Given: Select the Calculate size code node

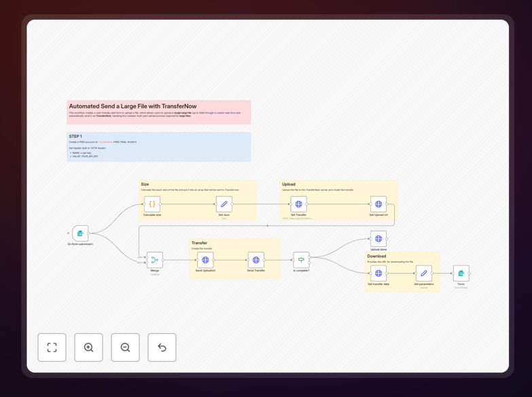Looking at the screenshot, I should click(152, 204).
